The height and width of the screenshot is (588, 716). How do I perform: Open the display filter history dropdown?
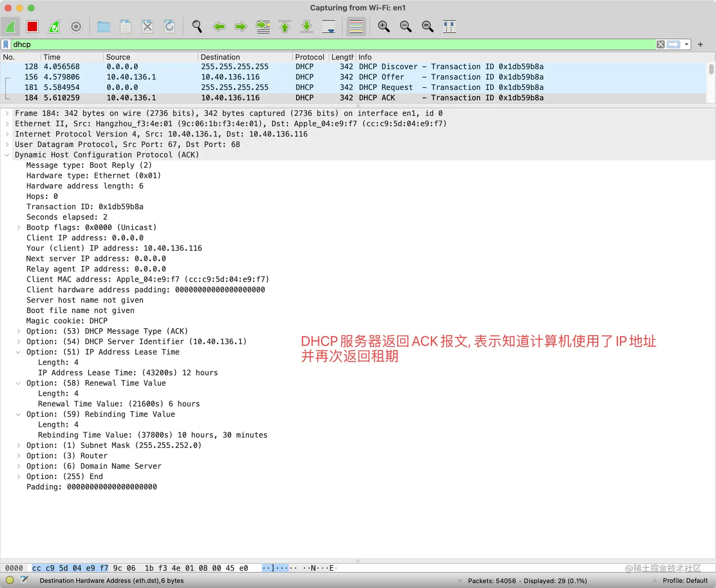(687, 45)
